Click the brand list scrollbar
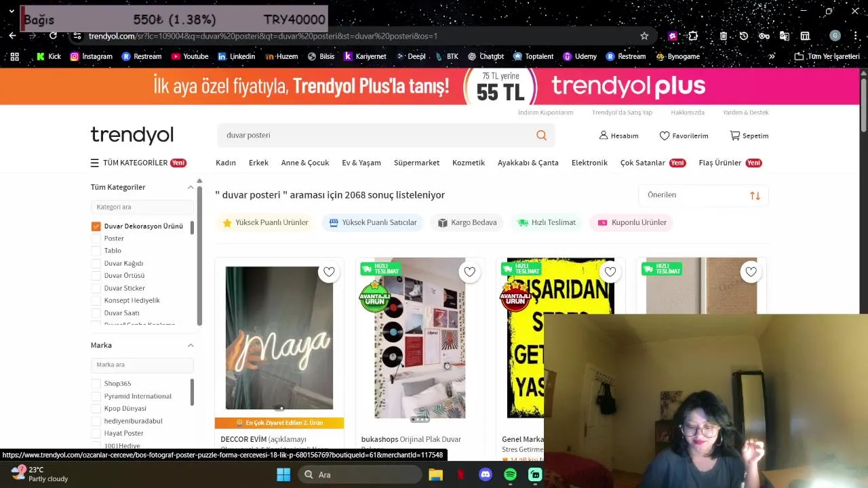Image resolution: width=868 pixels, height=488 pixels. pos(192,392)
